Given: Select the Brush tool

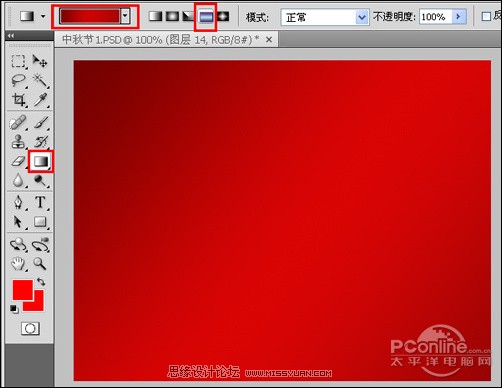Looking at the screenshot, I should [41, 123].
